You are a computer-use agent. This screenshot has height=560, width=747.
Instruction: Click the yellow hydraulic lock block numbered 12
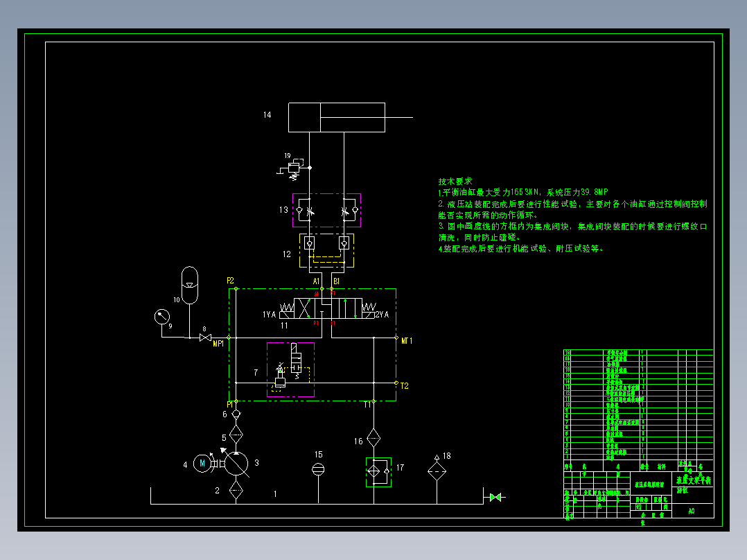click(326, 250)
